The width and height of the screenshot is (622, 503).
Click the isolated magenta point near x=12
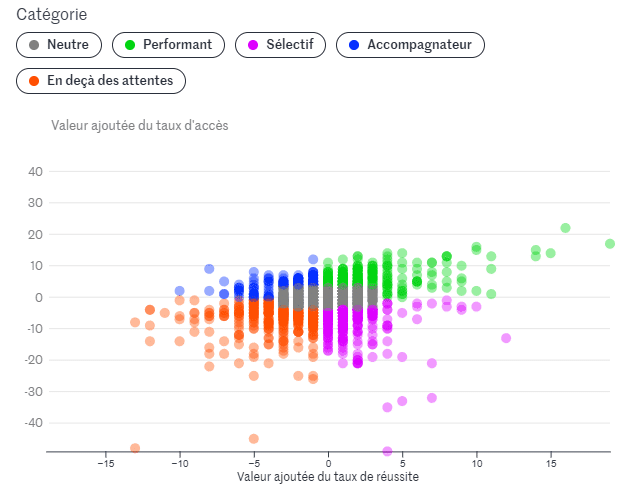[506, 338]
